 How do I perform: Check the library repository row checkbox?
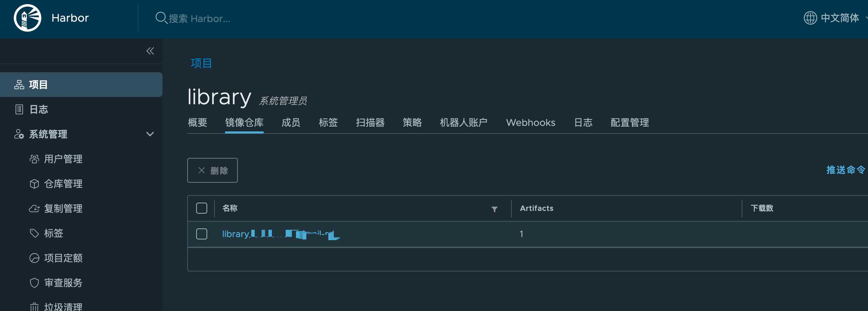202,234
